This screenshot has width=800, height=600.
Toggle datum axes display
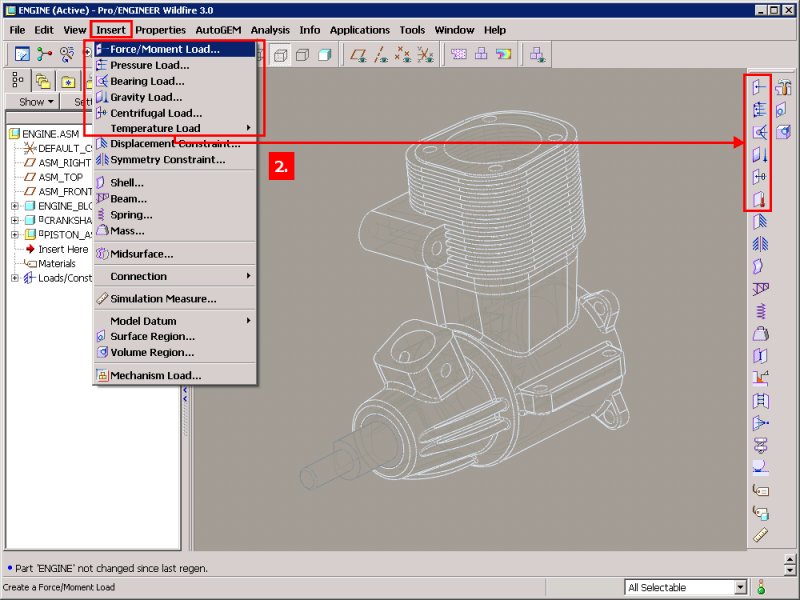click(x=381, y=55)
